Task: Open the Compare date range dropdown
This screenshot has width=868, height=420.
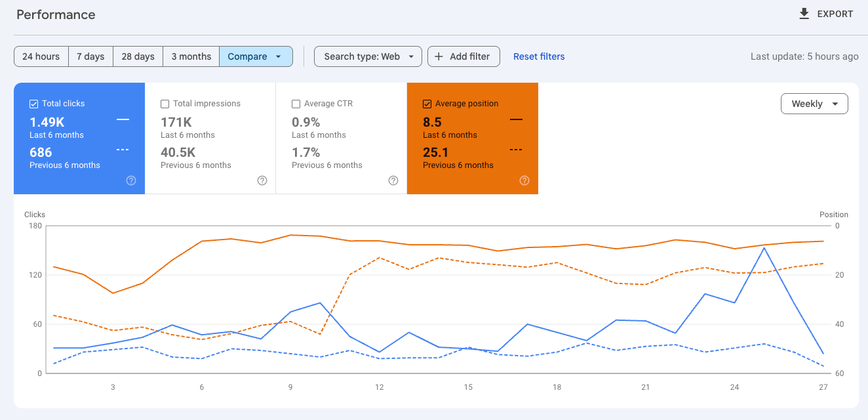Action: click(x=256, y=56)
